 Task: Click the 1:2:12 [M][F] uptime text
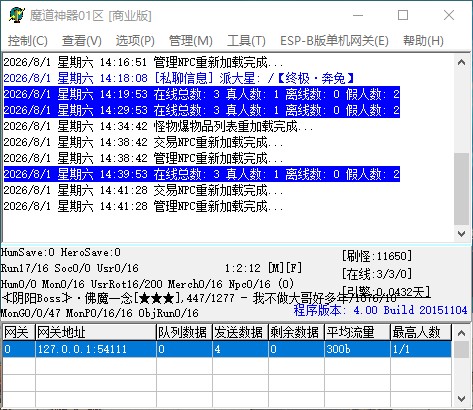coord(263,268)
